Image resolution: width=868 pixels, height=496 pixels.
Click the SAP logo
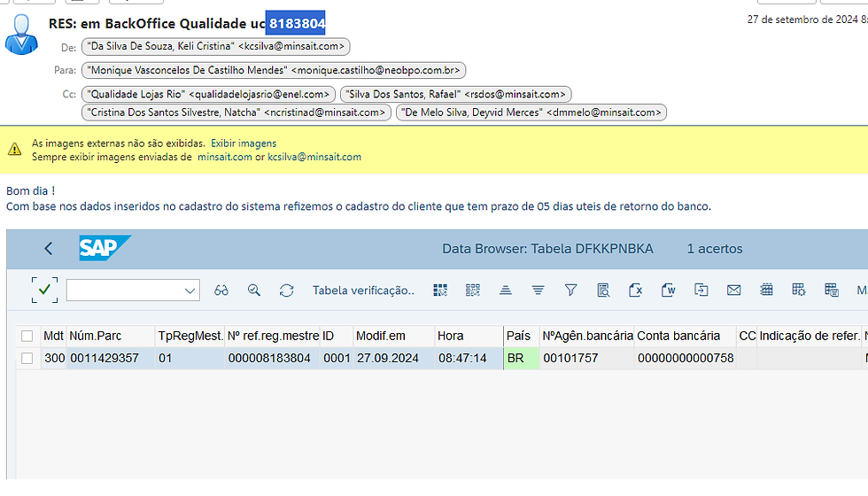pos(105,248)
